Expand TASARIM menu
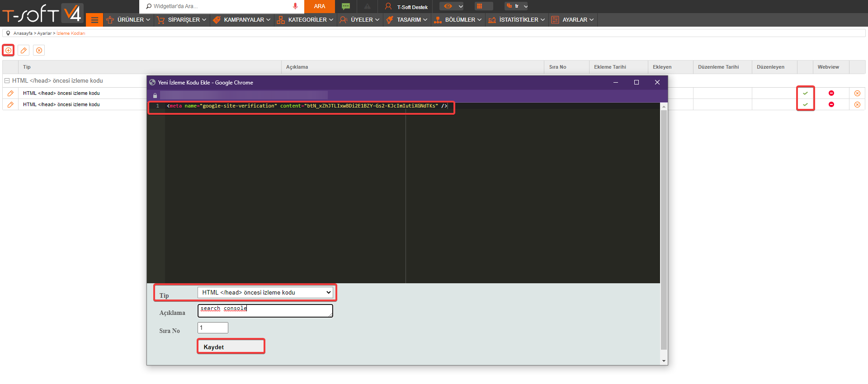The width and height of the screenshot is (868, 384). click(x=407, y=20)
